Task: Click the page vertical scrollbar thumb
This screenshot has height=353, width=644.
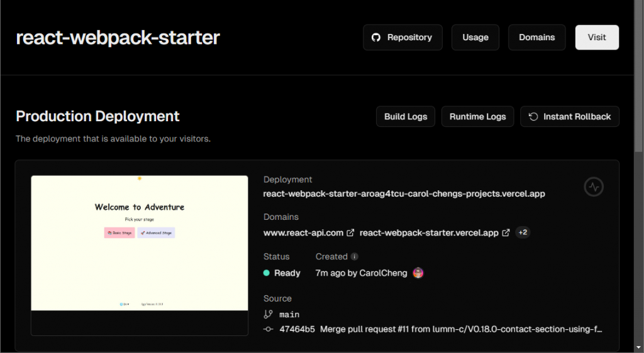Action: click(x=639, y=76)
